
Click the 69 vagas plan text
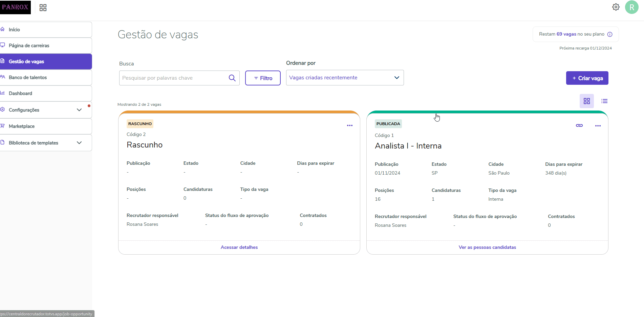click(x=566, y=34)
